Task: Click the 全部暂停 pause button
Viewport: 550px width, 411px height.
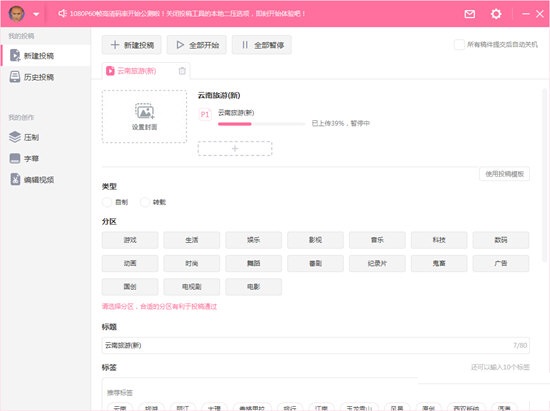Action: click(x=262, y=45)
